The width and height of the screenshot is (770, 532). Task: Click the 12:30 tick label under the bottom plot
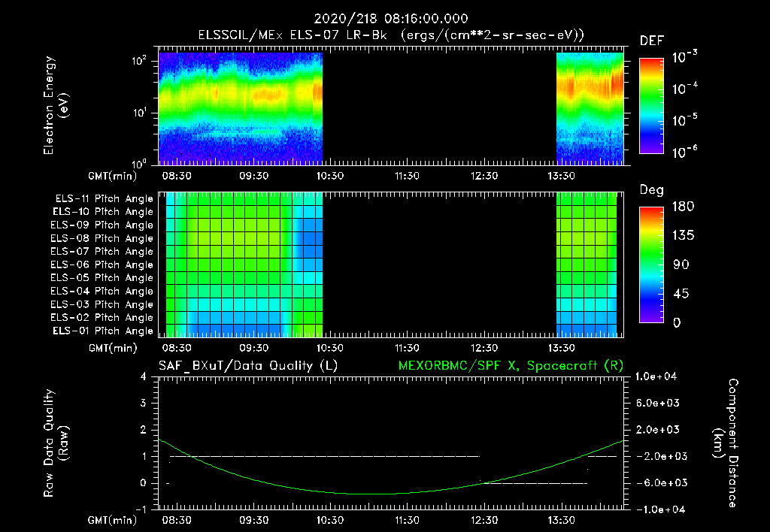click(484, 520)
